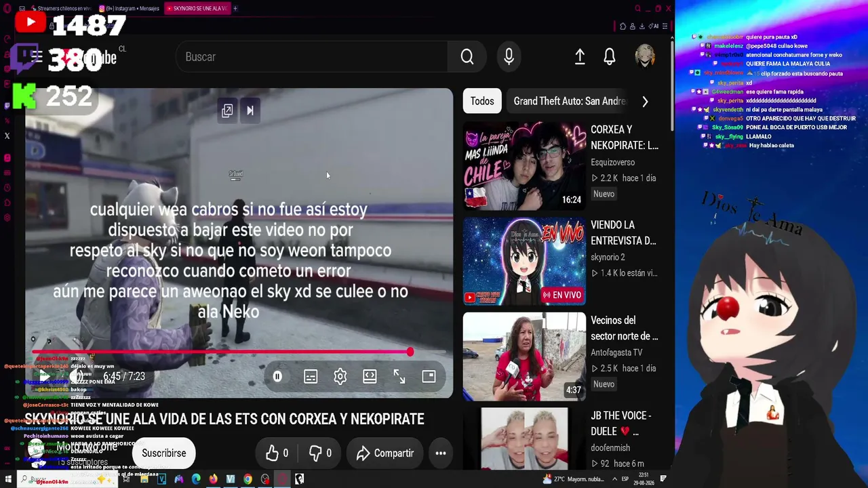
Task: Activate miniplayer mode
Action: (429, 376)
